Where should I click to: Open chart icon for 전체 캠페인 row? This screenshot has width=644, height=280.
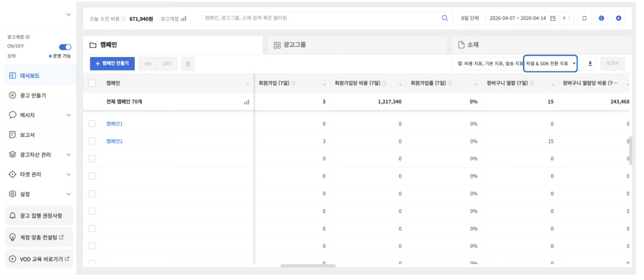pos(246,102)
